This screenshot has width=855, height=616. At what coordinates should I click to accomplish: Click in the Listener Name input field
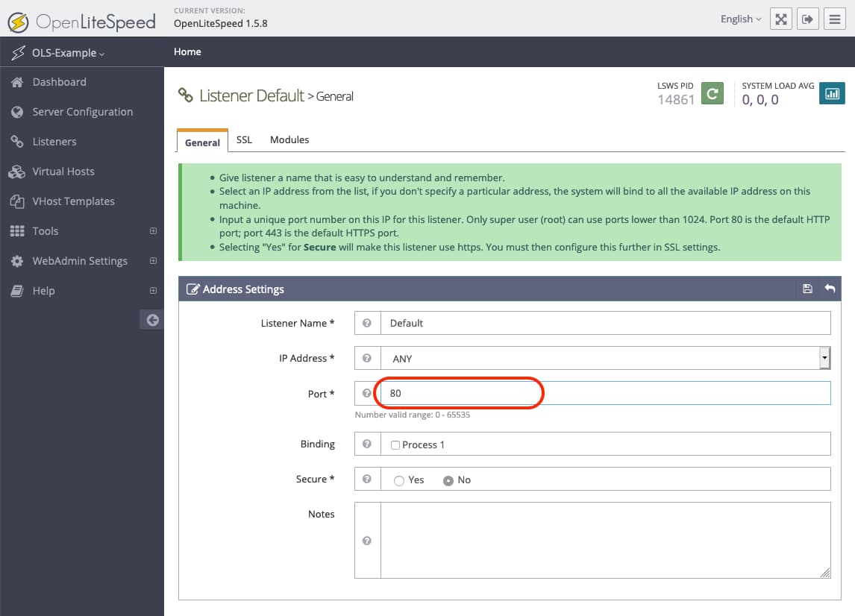[605, 323]
